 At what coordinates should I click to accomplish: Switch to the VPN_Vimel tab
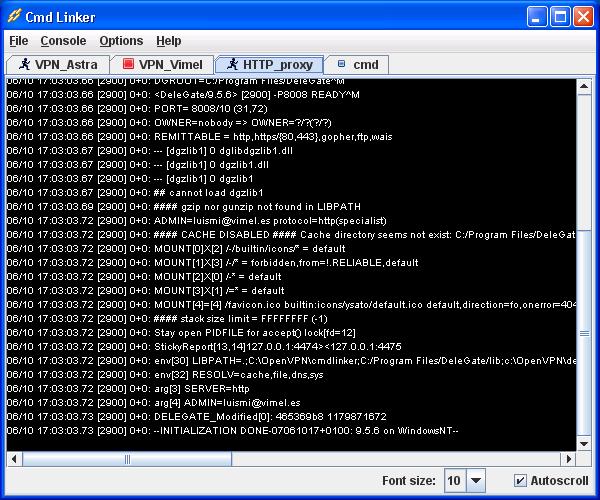click(161, 64)
